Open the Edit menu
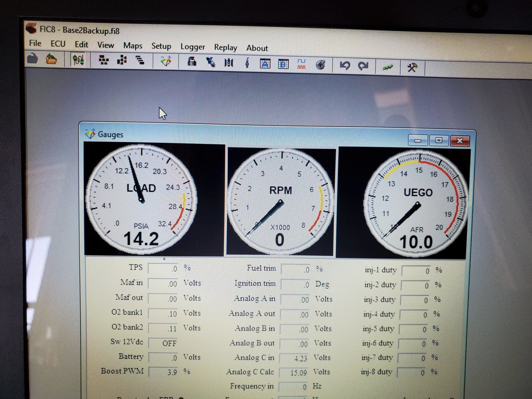Image resolution: width=532 pixels, height=399 pixels. 81,44
